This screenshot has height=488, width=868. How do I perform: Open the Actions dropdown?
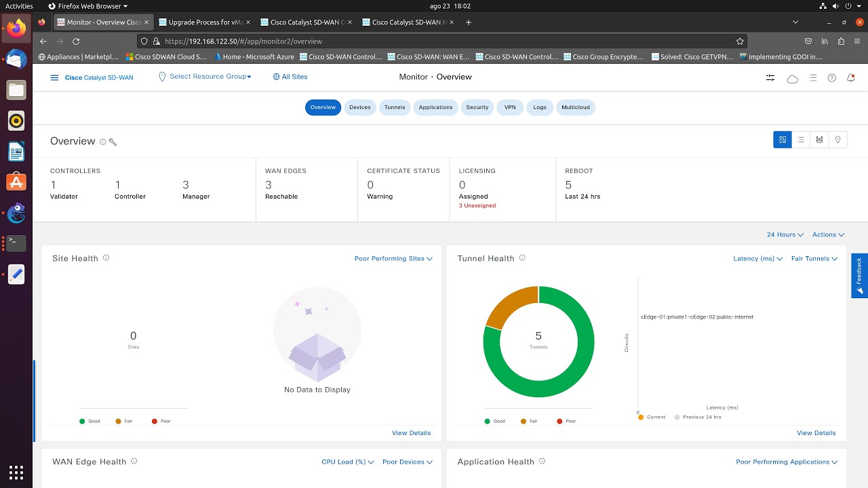click(x=829, y=235)
